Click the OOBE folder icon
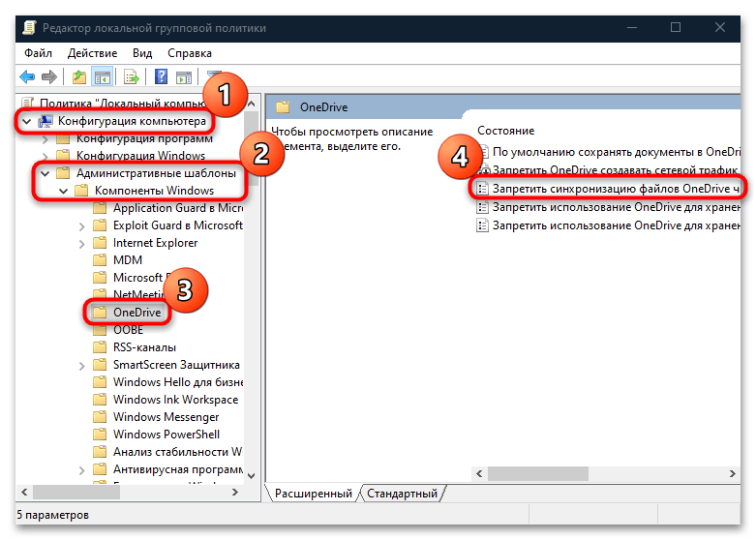Screen dimensions: 756x540 point(100,330)
